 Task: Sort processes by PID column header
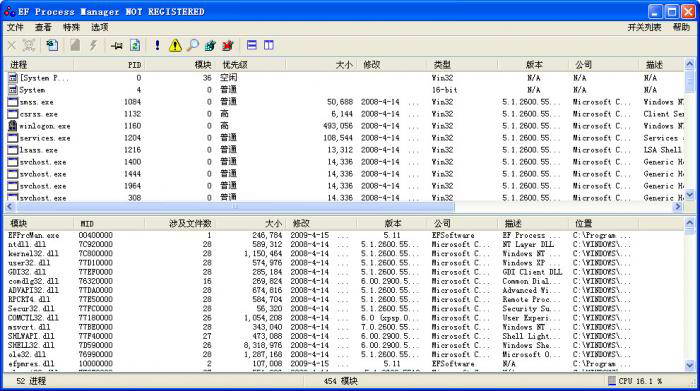[x=109, y=65]
